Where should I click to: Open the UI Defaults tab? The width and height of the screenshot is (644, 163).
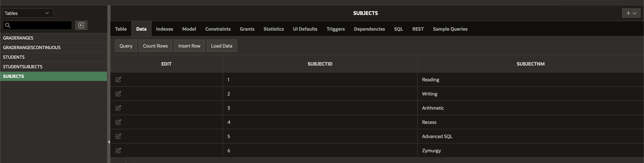tap(305, 29)
